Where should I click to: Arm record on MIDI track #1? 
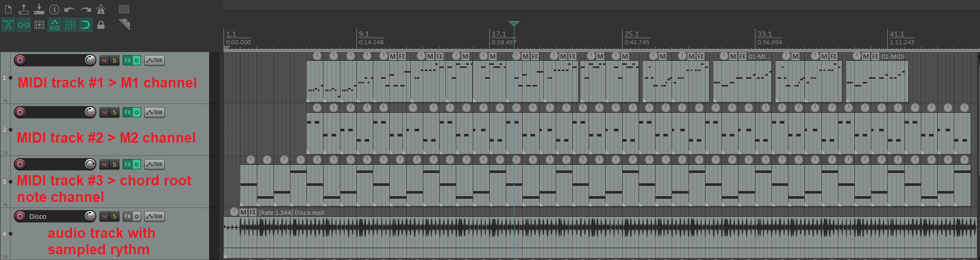point(20,60)
